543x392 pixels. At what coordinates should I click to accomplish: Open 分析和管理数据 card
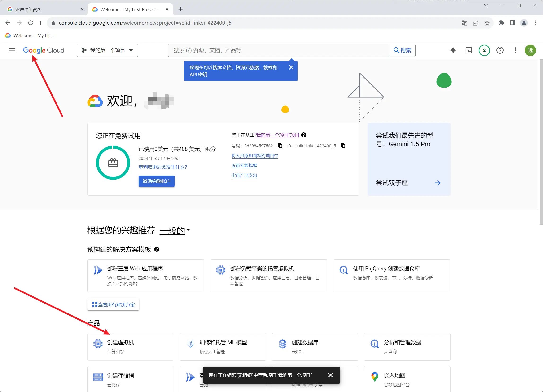407,347
